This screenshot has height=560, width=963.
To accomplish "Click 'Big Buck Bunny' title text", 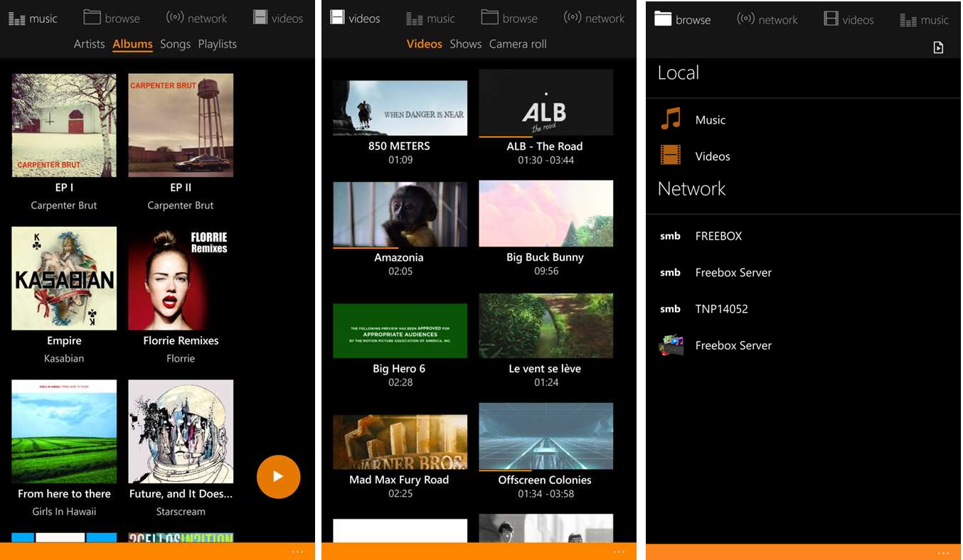I will coord(545,257).
